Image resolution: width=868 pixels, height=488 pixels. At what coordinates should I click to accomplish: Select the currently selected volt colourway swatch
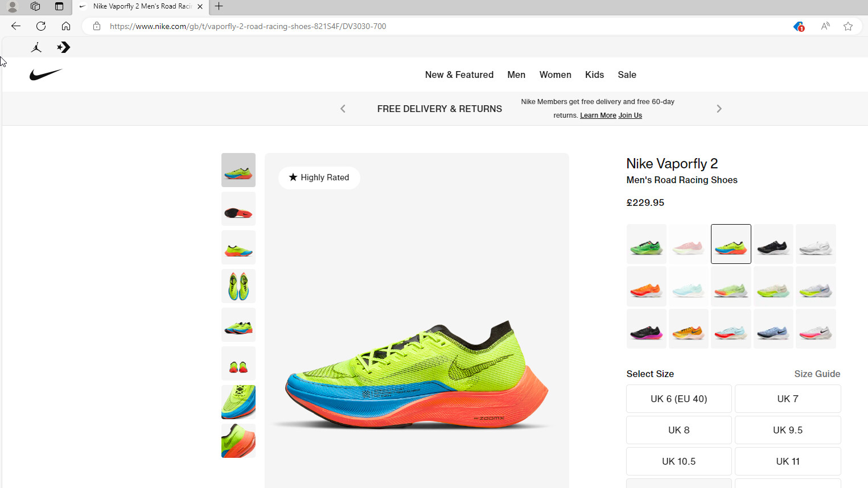point(731,244)
